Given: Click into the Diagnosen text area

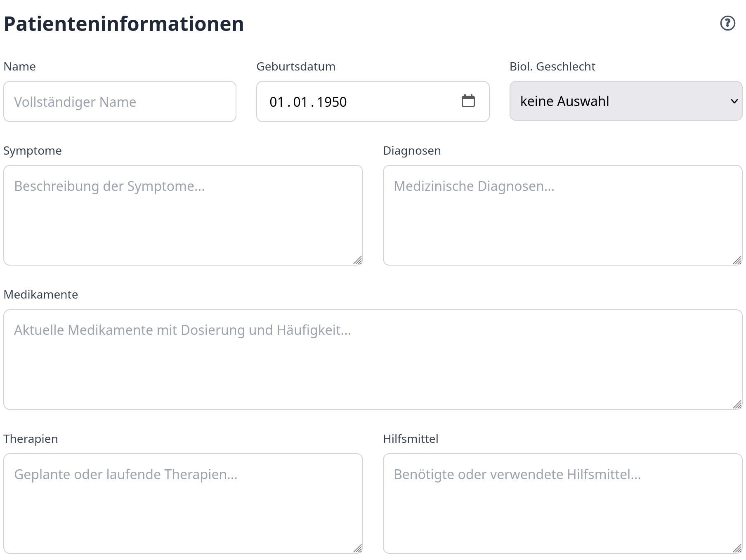Looking at the screenshot, I should [562, 215].
